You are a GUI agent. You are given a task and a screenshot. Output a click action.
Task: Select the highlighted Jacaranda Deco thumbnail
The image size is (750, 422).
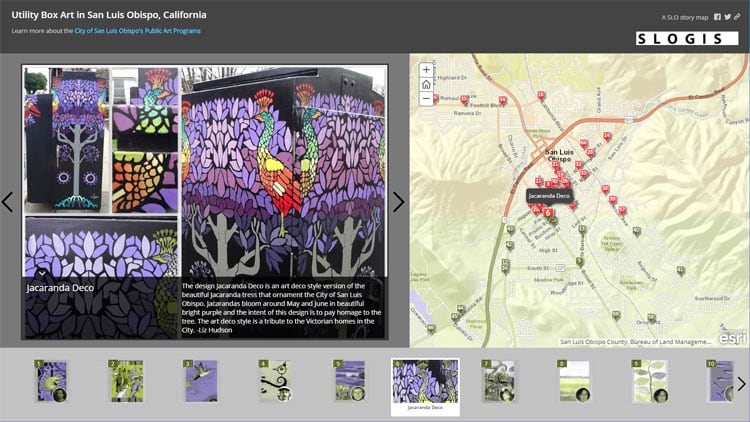coord(425,387)
